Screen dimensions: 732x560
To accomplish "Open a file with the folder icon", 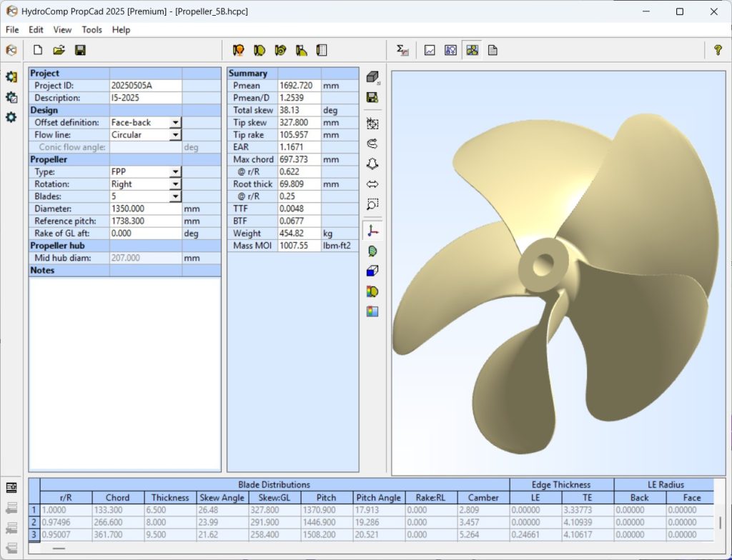I will pos(59,50).
